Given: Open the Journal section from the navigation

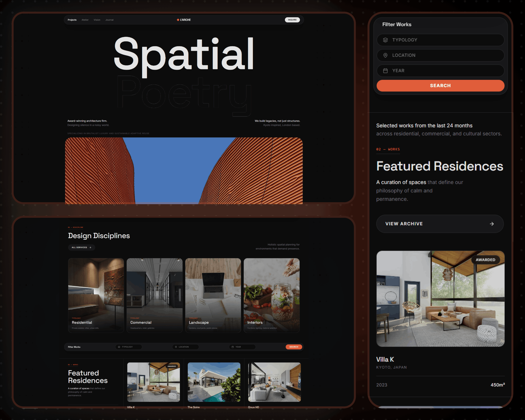Looking at the screenshot, I should [x=109, y=20].
